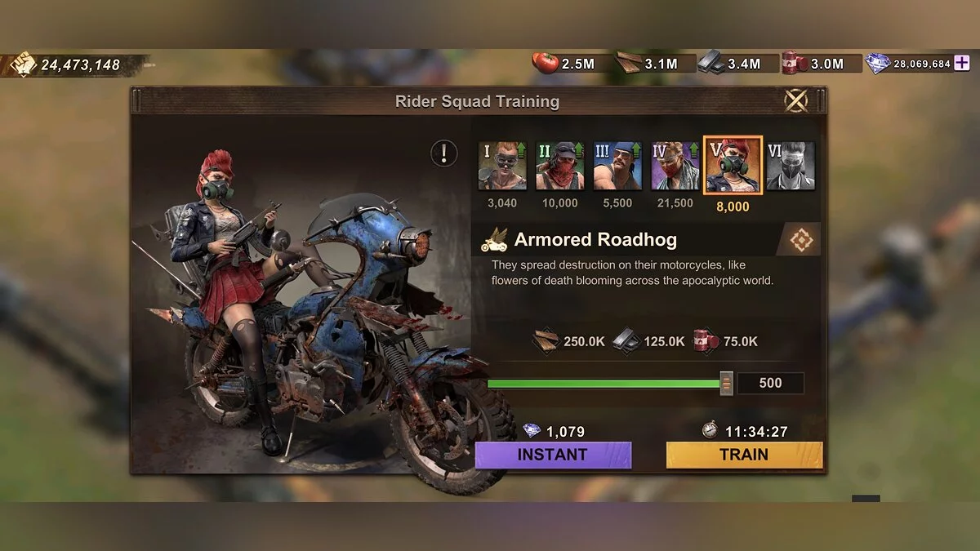
Task: Click the TRAIN button
Action: click(744, 455)
